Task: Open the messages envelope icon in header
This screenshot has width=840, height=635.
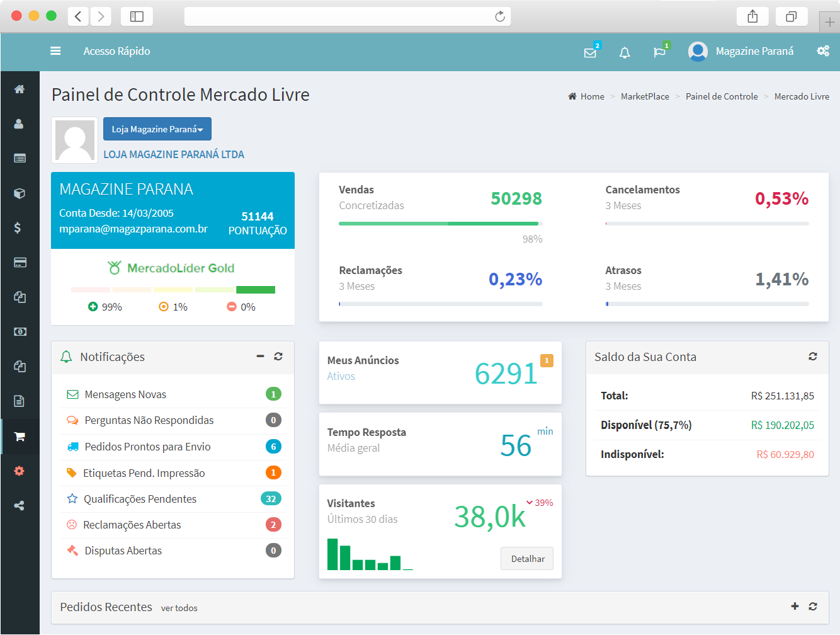Action: click(x=590, y=52)
